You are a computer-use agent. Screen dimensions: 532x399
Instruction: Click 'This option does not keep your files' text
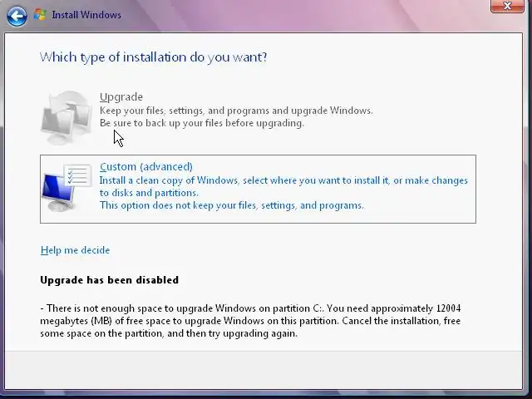tap(232, 205)
